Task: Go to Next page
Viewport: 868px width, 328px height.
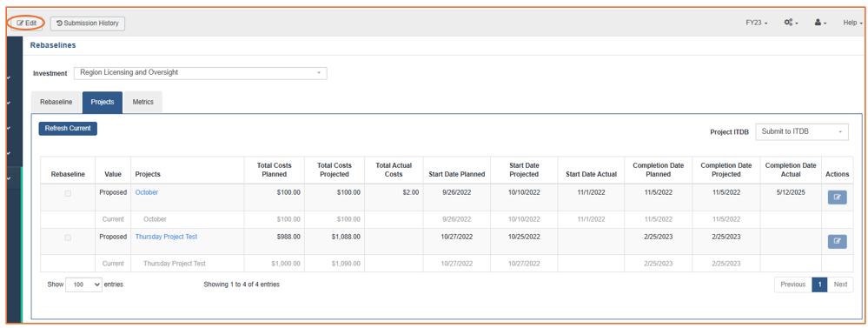Action: [x=840, y=284]
